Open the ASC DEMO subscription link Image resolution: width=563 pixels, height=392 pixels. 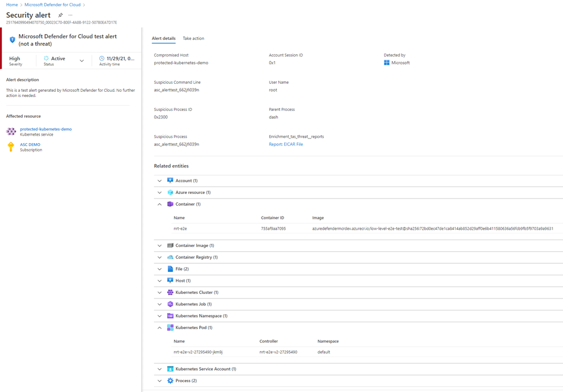30,144
